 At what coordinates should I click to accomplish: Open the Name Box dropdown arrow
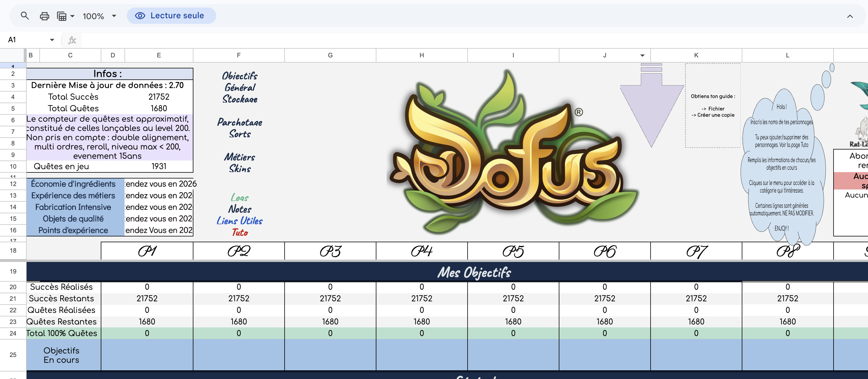click(52, 40)
